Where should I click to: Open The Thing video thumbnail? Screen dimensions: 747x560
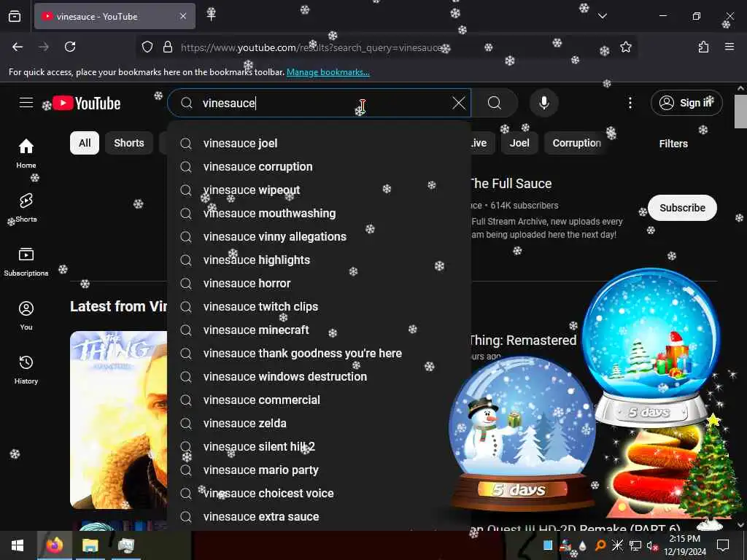tap(119, 420)
